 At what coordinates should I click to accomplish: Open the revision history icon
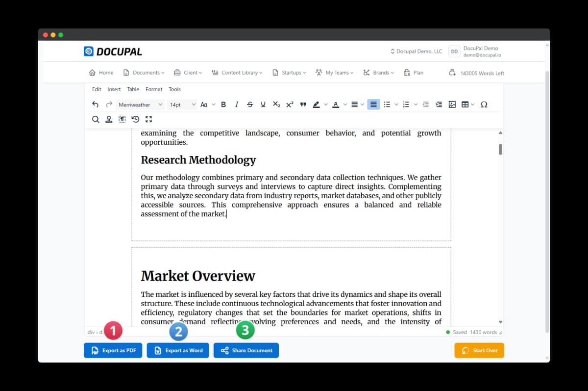tap(135, 119)
